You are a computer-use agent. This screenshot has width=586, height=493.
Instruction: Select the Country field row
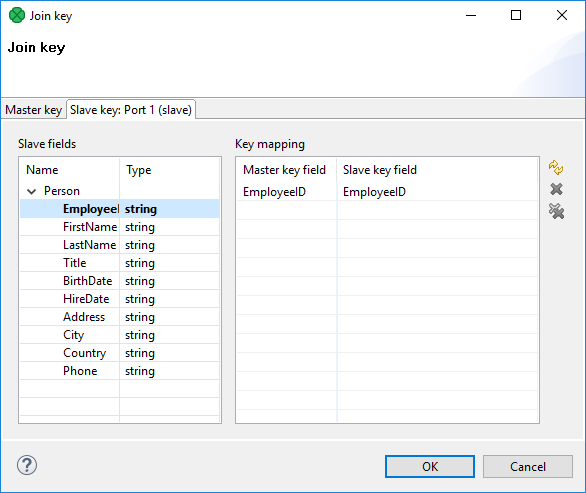[120, 353]
